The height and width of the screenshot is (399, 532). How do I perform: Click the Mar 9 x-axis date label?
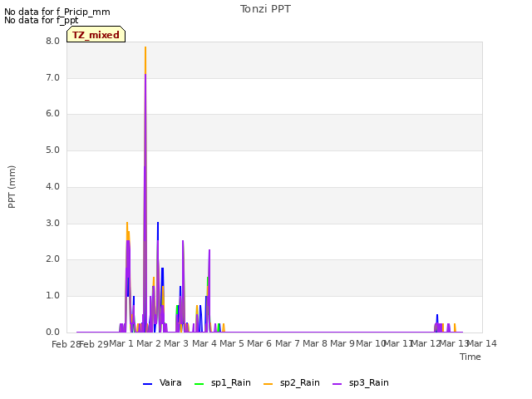342,343
